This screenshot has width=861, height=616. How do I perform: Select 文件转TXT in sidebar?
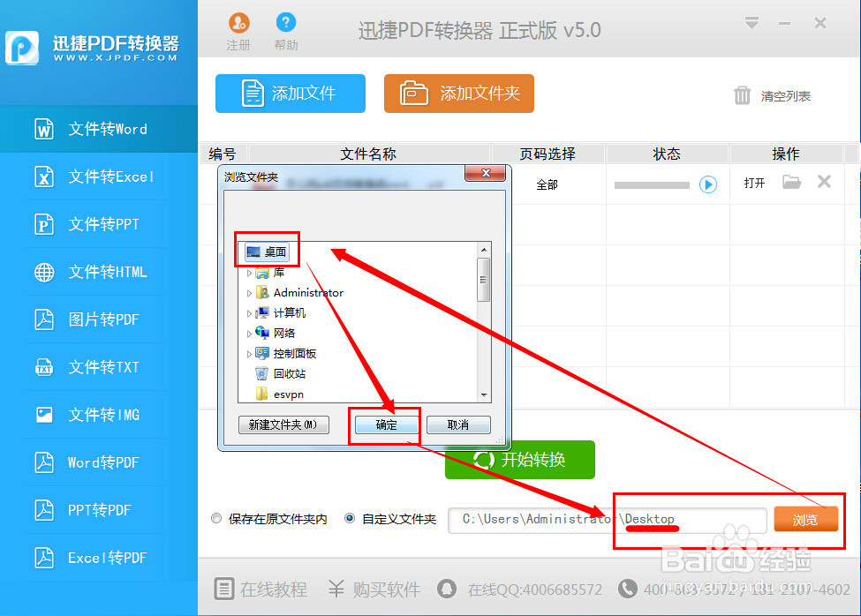(99, 367)
